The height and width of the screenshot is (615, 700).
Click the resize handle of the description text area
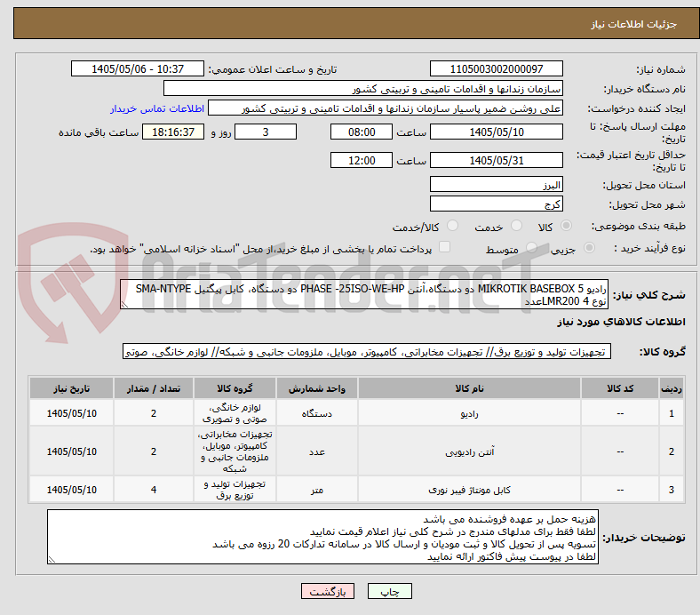click(x=124, y=305)
